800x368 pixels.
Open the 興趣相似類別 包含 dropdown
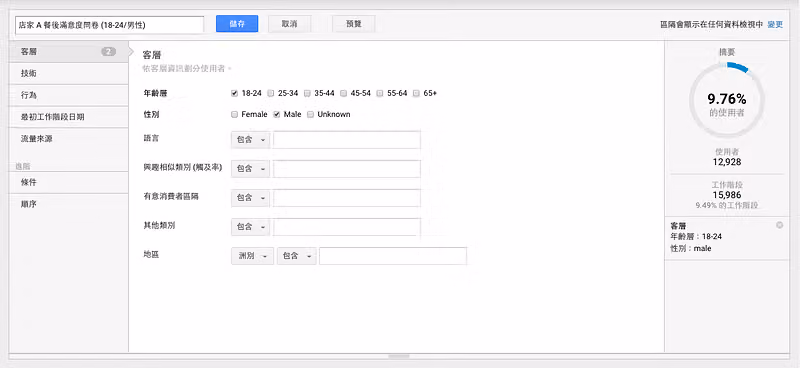(x=250, y=168)
